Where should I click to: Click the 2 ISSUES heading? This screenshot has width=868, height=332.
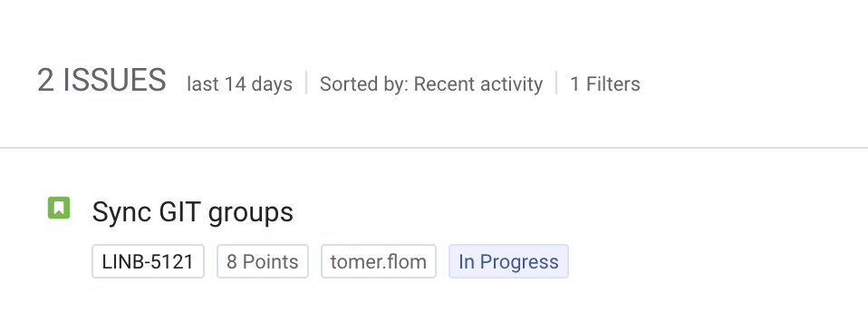pyautogui.click(x=101, y=80)
